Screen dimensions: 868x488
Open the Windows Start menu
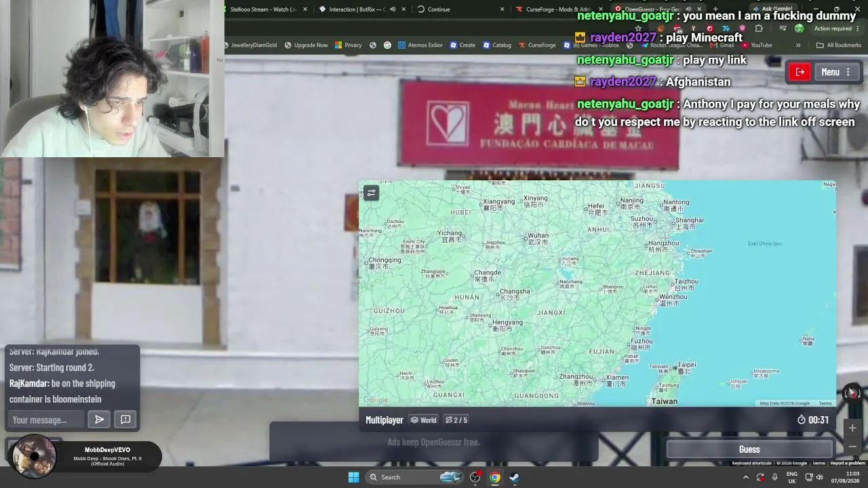[353, 477]
